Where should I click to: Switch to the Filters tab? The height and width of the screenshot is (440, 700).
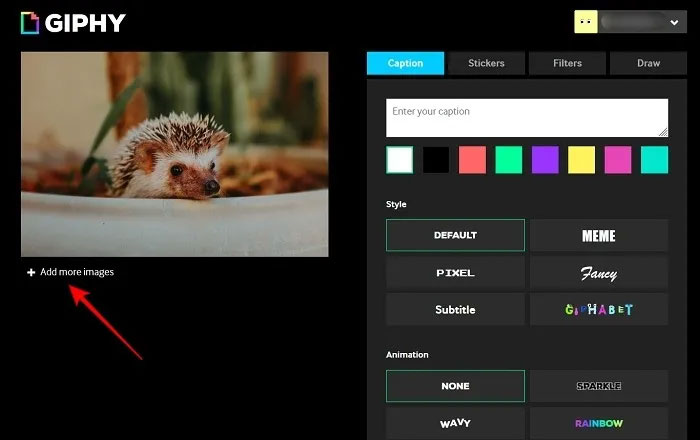[567, 63]
